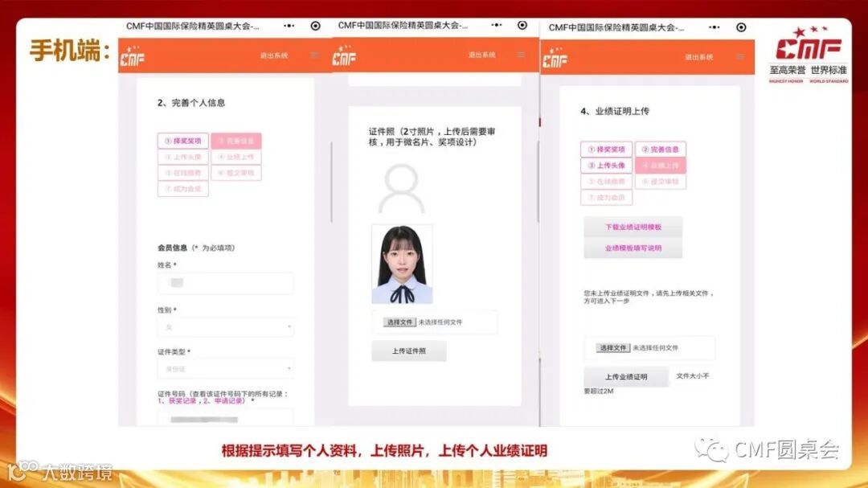Select step ⑥ 提交审核 in personal info screen

tap(236, 173)
